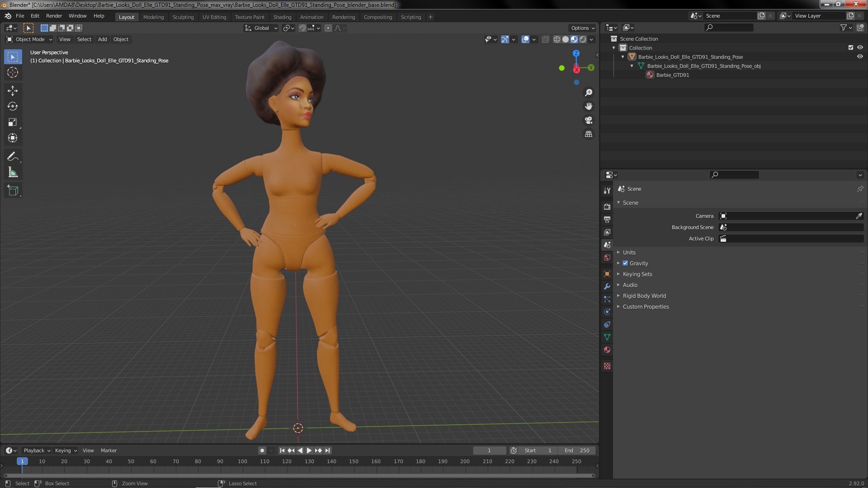Hide Collection with its eye icon

pos(860,47)
